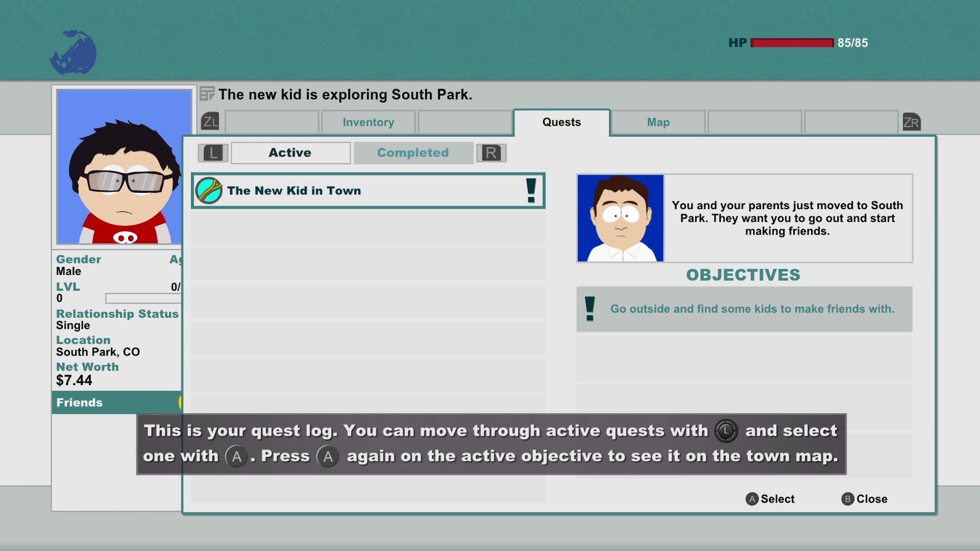Click the father's portrait in quest details
This screenshot has width=980, height=551.
(620, 218)
